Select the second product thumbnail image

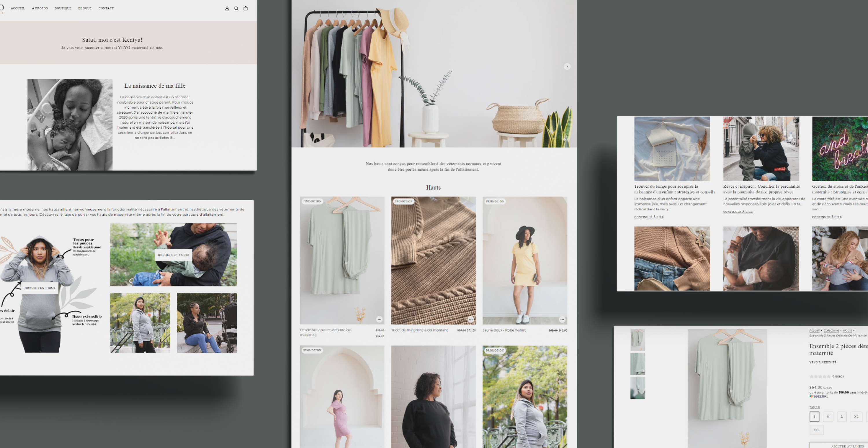tap(637, 364)
